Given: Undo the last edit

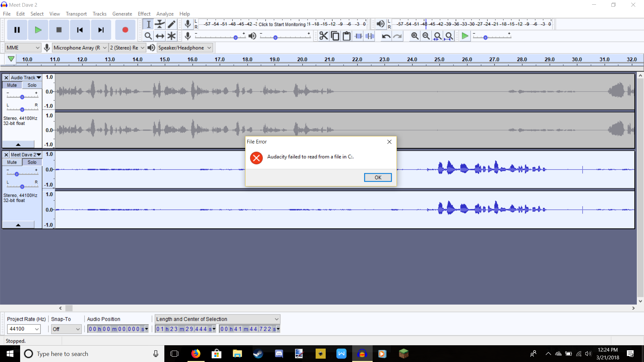Looking at the screenshot, I should [x=386, y=36].
